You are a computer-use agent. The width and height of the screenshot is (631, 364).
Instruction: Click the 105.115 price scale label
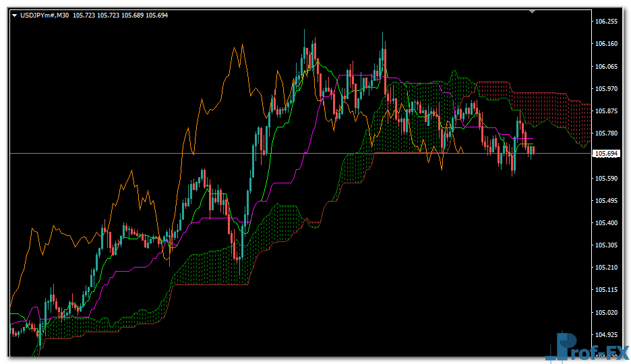[607, 290]
